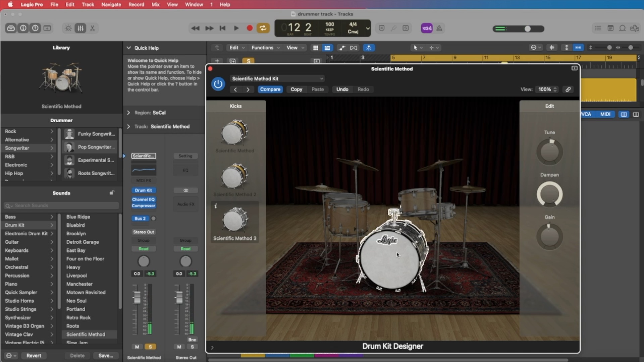The image size is (644, 362).
Task: Toggle the purple count-in 1234 button
Action: pos(427,28)
